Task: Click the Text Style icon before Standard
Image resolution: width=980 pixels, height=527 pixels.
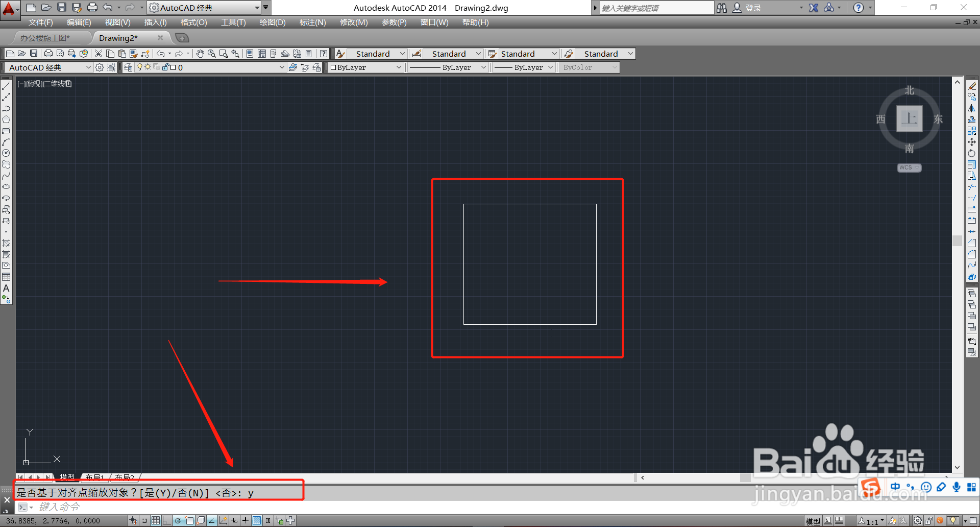Action: [340, 54]
